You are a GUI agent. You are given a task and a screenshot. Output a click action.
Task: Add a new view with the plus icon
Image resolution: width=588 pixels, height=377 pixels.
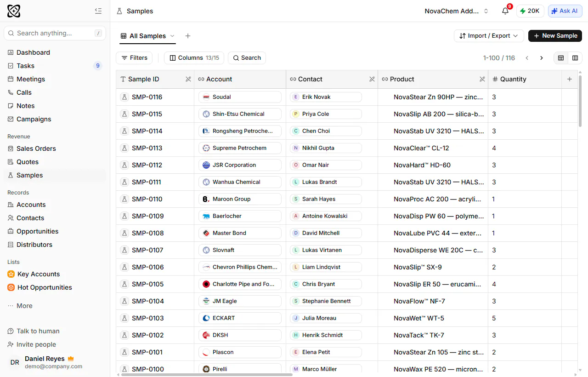coord(188,36)
